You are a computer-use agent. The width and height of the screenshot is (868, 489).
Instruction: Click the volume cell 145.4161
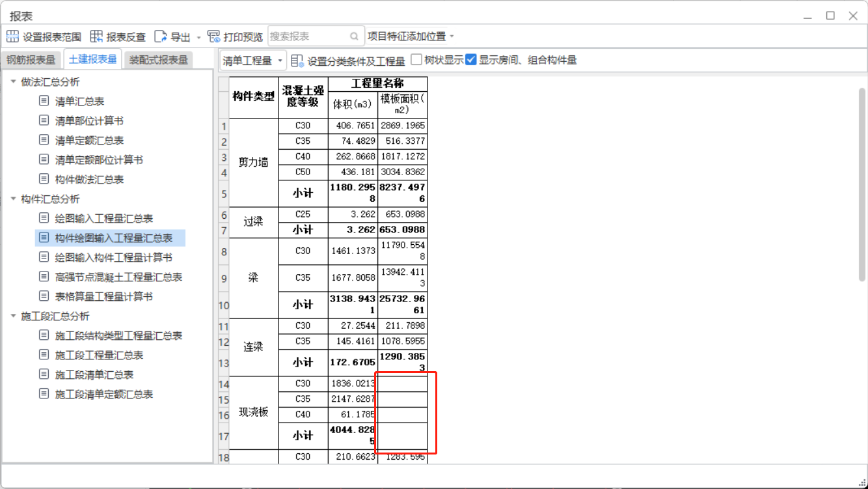[x=353, y=341]
